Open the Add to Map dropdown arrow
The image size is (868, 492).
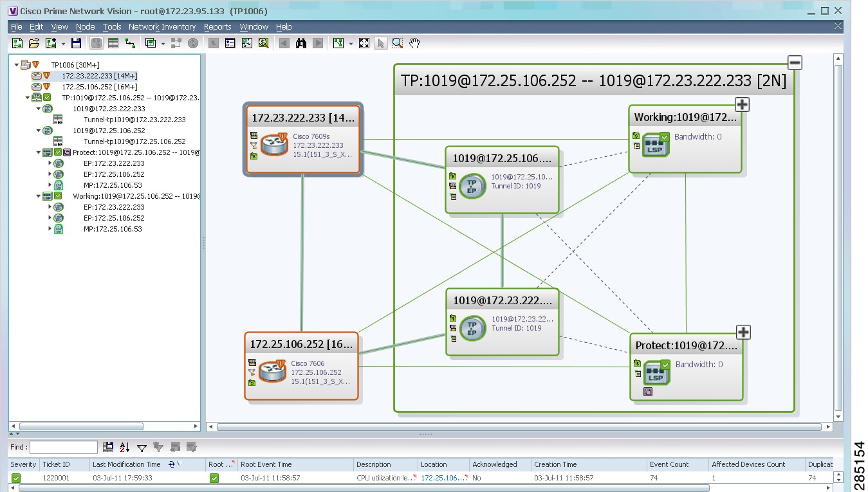point(63,44)
